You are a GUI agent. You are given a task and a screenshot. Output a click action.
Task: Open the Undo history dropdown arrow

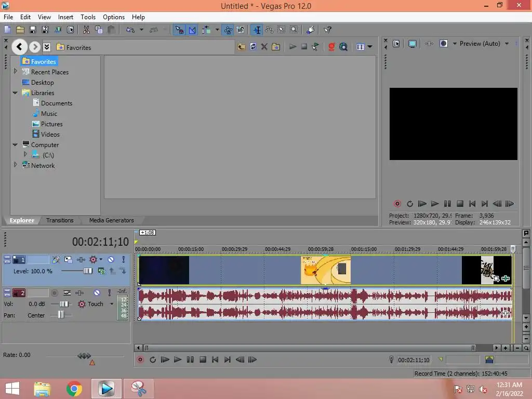click(x=141, y=30)
